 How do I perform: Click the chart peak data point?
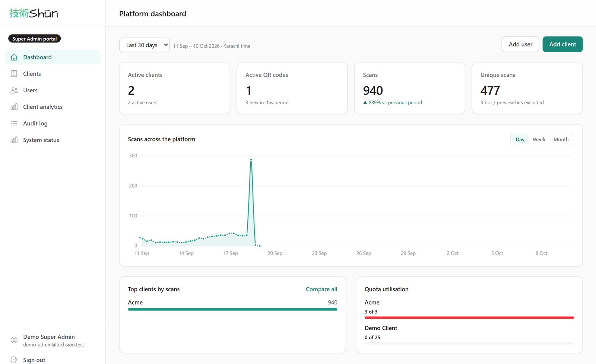251,160
